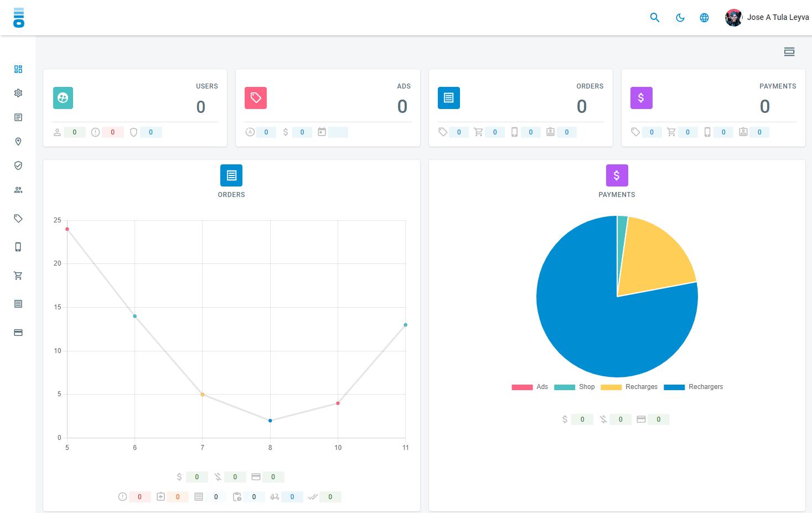The width and height of the screenshot is (812, 513).
Task: Open the shopping cart sidebar item
Action: 18,276
